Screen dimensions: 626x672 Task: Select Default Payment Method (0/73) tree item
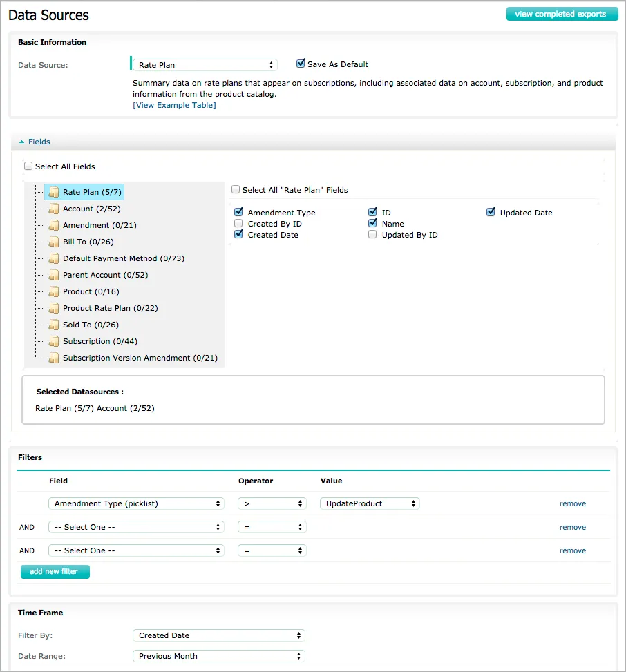pyautogui.click(x=124, y=258)
